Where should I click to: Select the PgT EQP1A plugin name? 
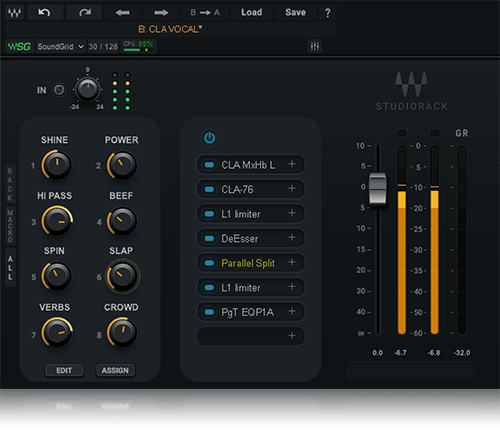(248, 312)
